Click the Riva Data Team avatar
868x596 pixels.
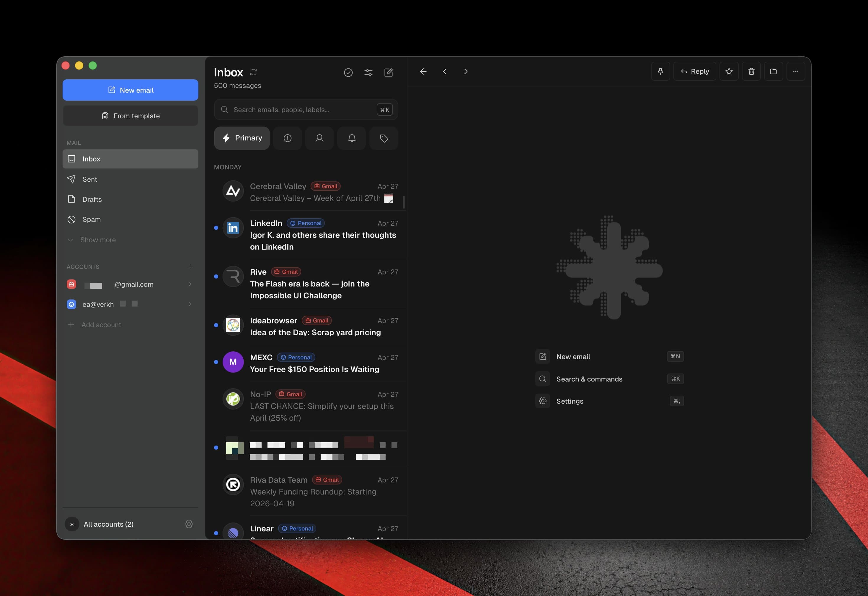(233, 485)
